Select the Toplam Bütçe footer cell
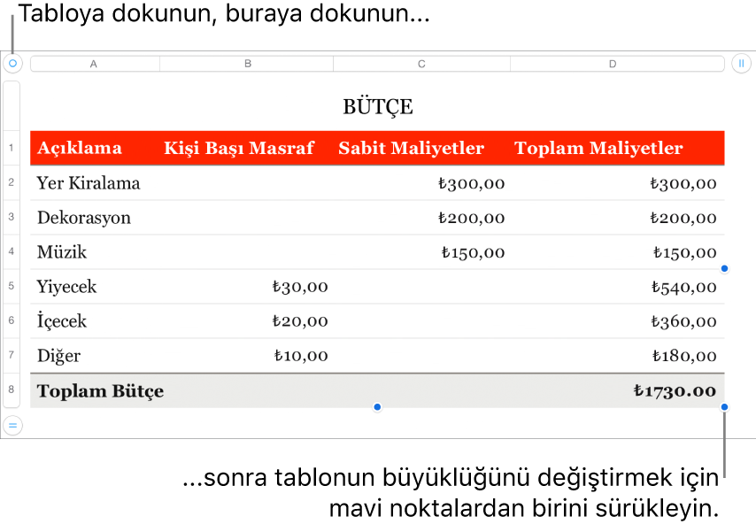Viewport: 756px width, 532px height. (100, 390)
